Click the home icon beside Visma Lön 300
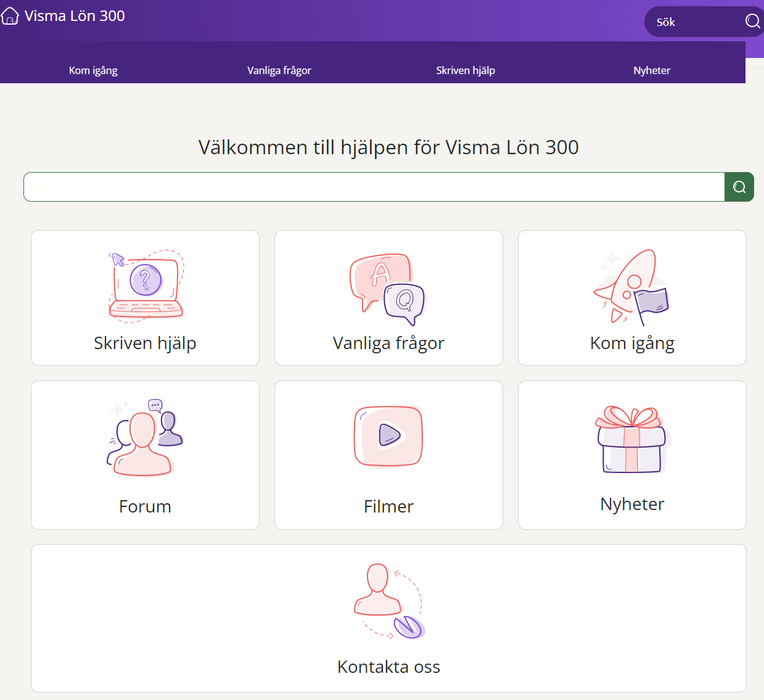 (x=10, y=16)
